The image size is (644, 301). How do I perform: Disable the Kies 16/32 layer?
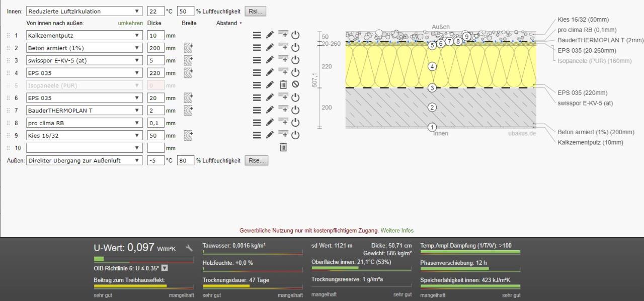pos(295,135)
